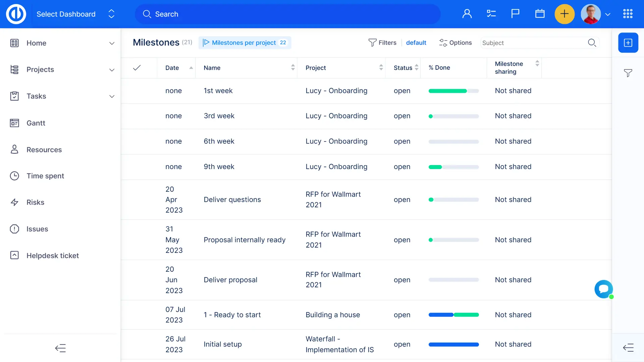Open the Select Dashboard dropdown

[x=75, y=14]
